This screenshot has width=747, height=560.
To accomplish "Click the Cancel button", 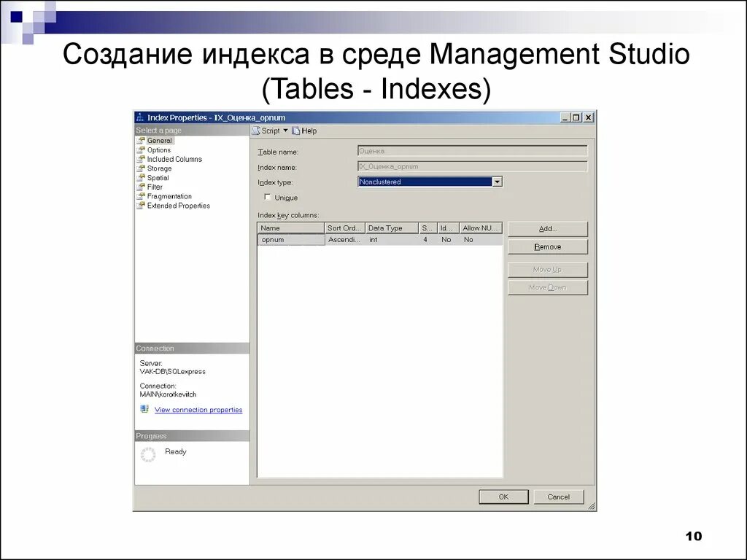I will click(x=558, y=497).
